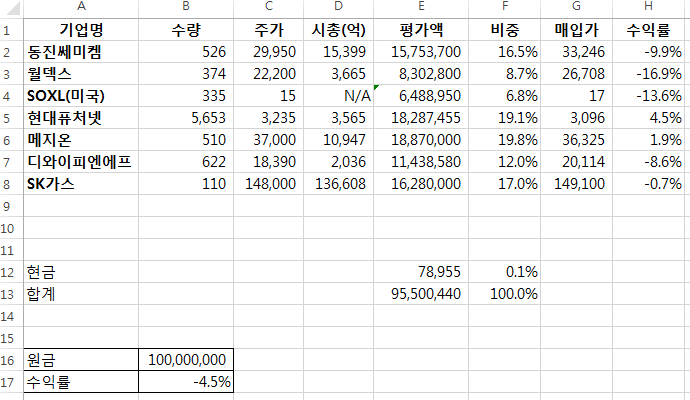Click return cell 4.5%
The width and height of the screenshot is (690, 400).
(x=648, y=118)
